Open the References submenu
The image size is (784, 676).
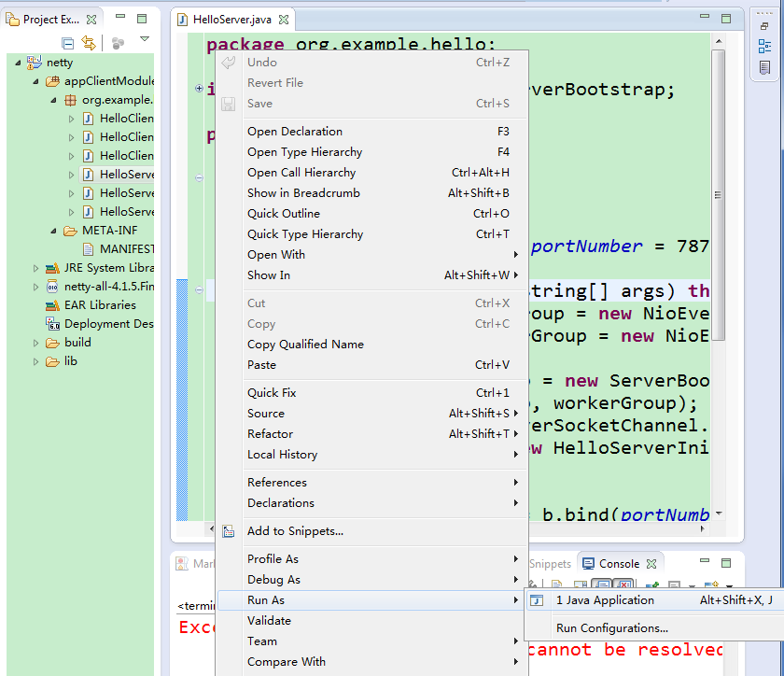[372, 483]
